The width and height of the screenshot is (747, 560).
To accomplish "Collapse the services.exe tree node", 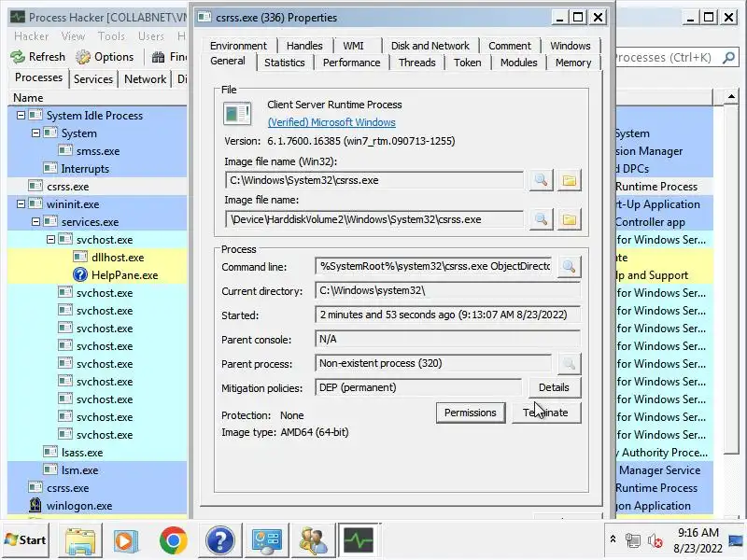I will (x=35, y=221).
